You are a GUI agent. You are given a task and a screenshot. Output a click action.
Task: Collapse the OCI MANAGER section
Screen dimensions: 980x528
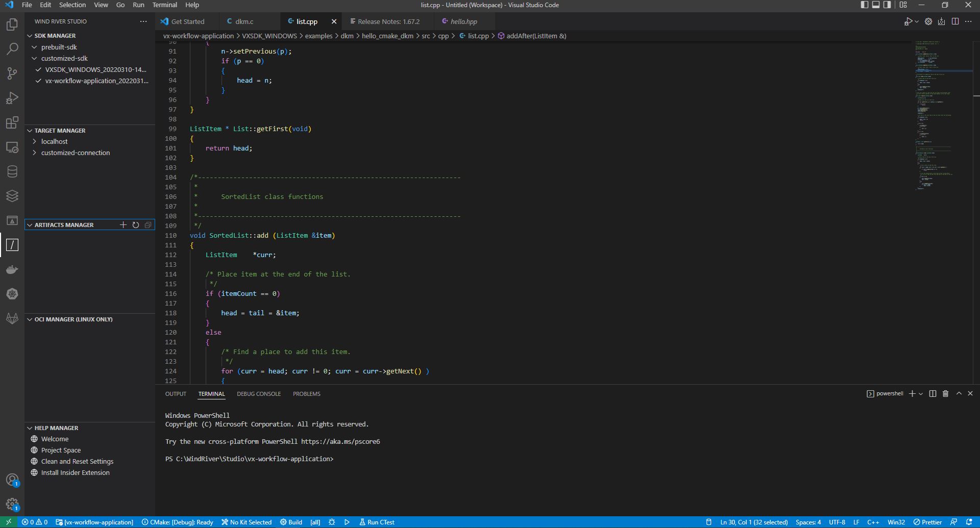tap(30, 319)
